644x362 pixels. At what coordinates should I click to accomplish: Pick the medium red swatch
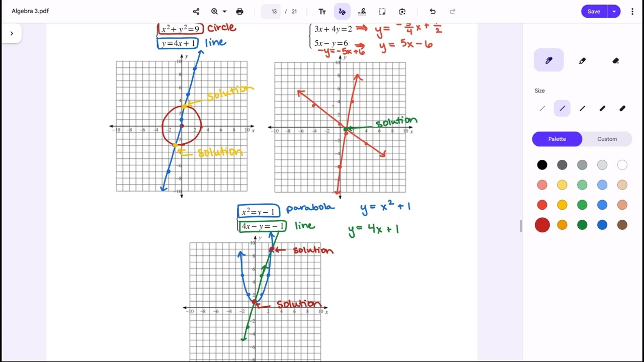coord(542,205)
